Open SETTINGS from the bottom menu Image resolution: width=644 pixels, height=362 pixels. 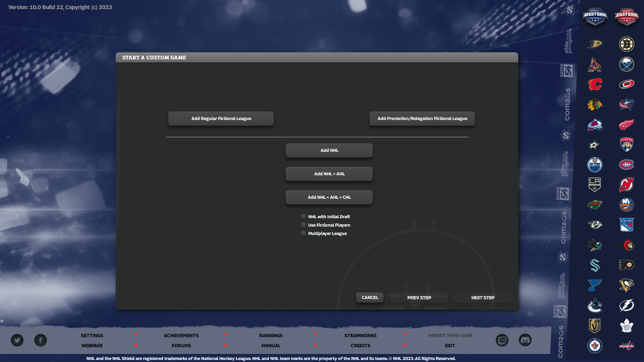92,335
